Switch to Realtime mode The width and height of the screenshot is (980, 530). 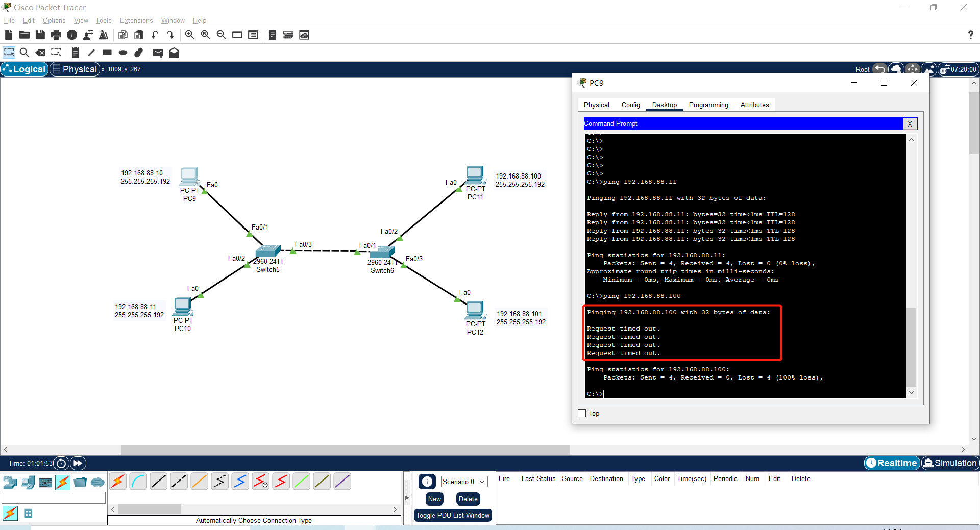click(892, 463)
